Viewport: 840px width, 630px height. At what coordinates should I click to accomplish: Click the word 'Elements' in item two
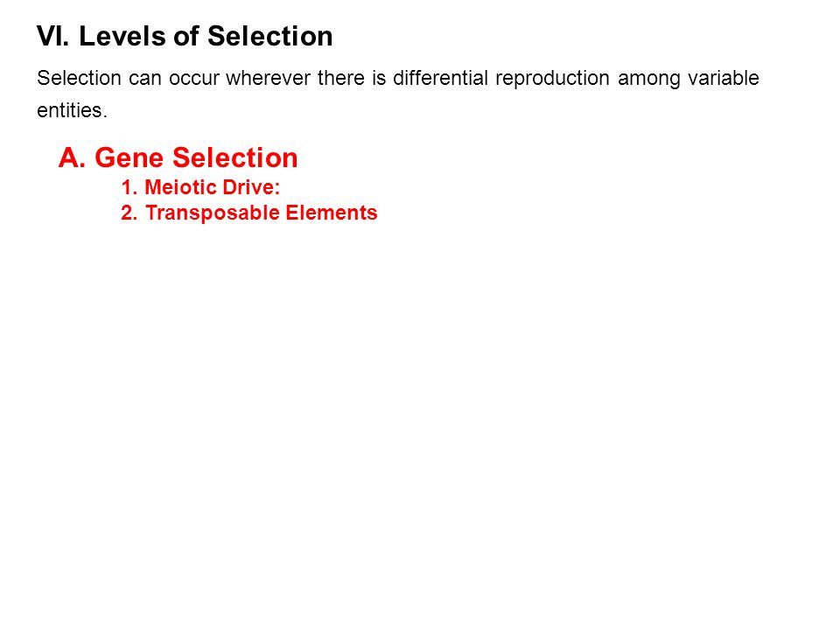332,213
